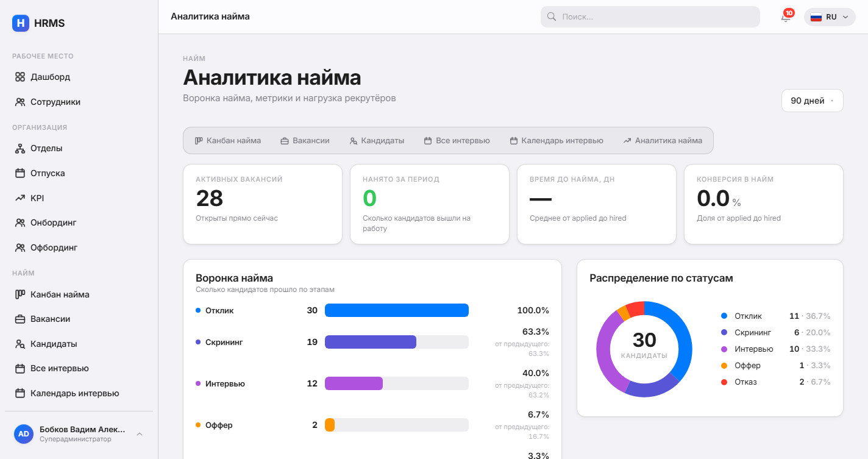Click the Сотрудники sidebar people icon
The height and width of the screenshot is (459, 868).
[20, 102]
